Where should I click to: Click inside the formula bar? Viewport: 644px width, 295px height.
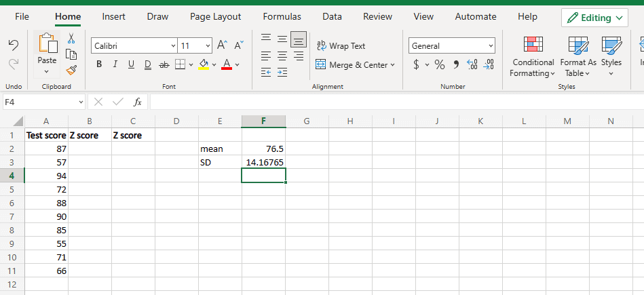pyautogui.click(x=397, y=102)
